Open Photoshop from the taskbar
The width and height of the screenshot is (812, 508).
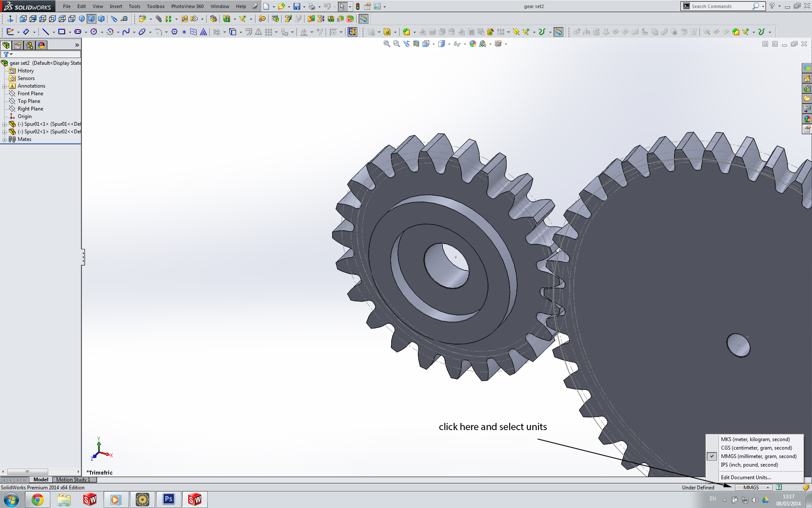(x=169, y=500)
